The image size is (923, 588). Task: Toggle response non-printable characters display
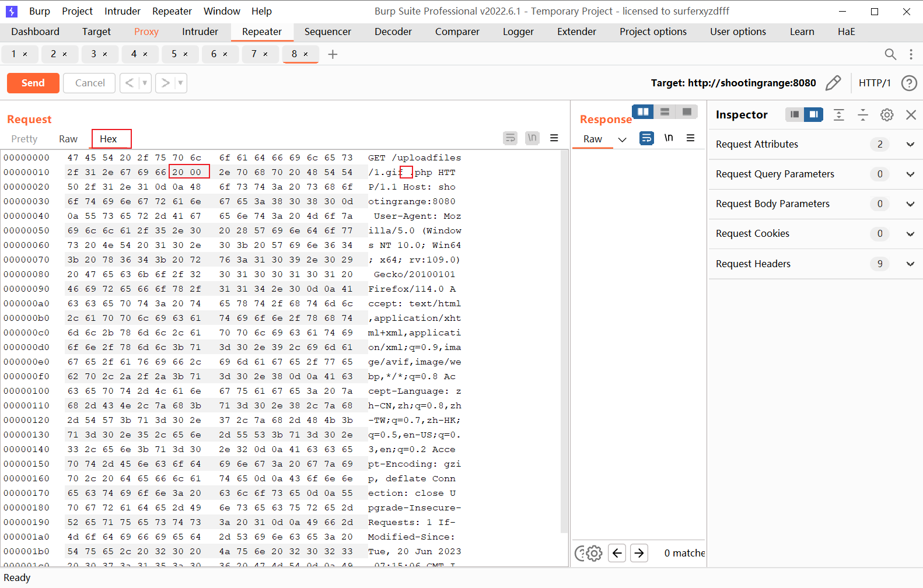coord(669,138)
